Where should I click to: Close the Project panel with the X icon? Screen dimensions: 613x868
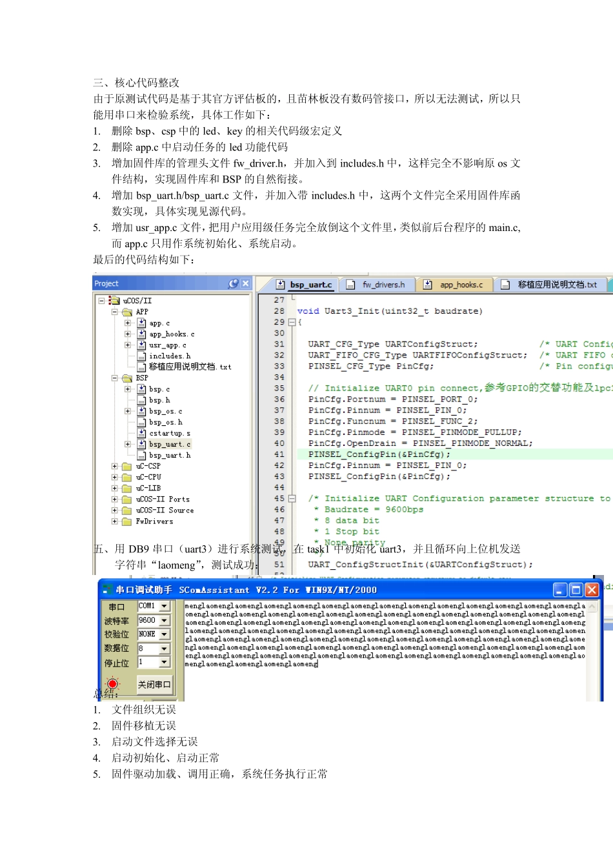245,283
